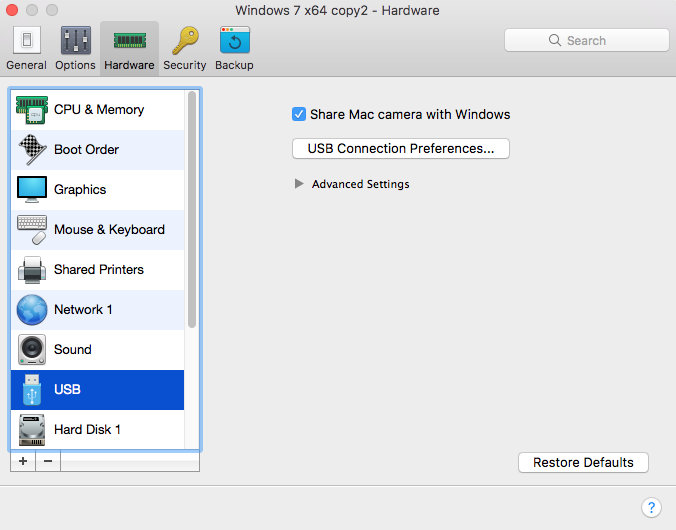The height and width of the screenshot is (530, 676).
Task: Click the CPU & Memory chip icon
Action: (32, 110)
